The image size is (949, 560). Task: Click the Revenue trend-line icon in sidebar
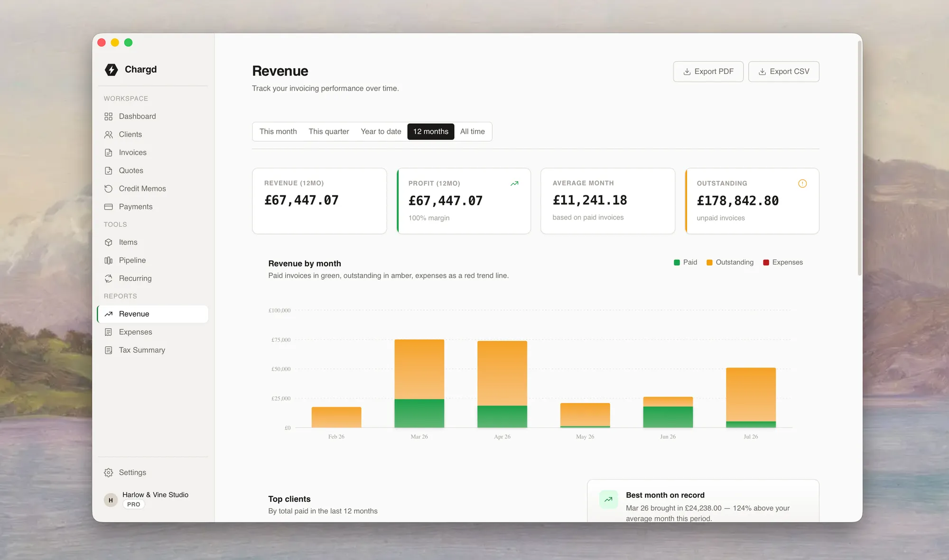coord(109,314)
